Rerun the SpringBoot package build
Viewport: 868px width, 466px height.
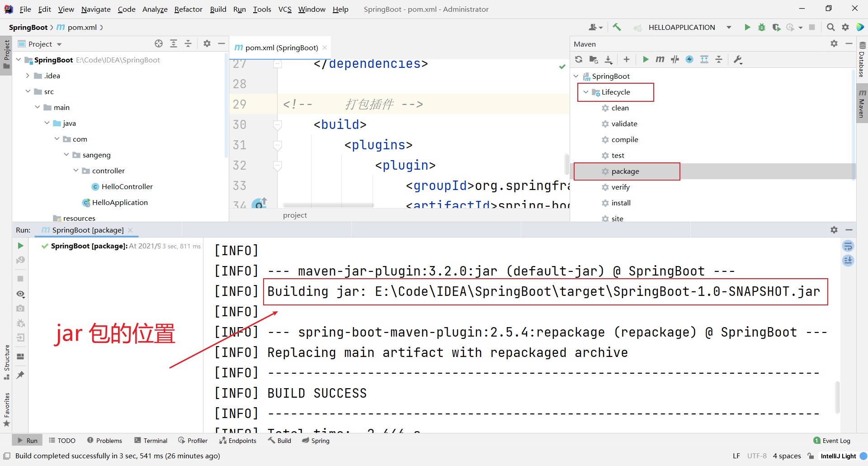click(19, 246)
